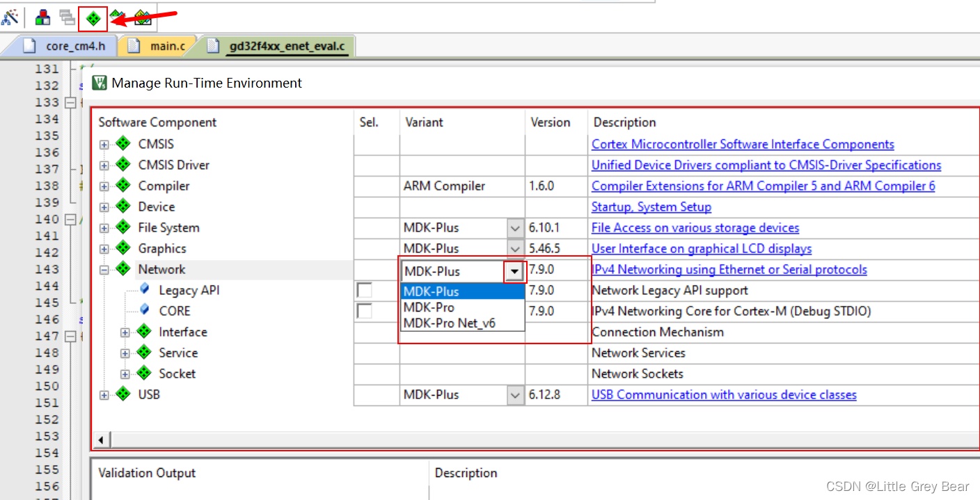Image resolution: width=980 pixels, height=500 pixels.
Task: Open User Interface on graphical LCD displays link
Action: tap(702, 248)
